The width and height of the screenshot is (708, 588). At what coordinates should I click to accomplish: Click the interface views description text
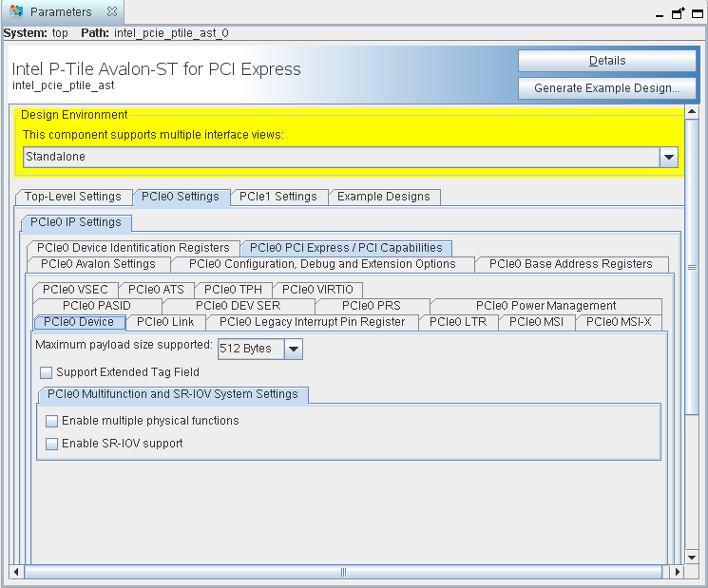pyautogui.click(x=153, y=135)
